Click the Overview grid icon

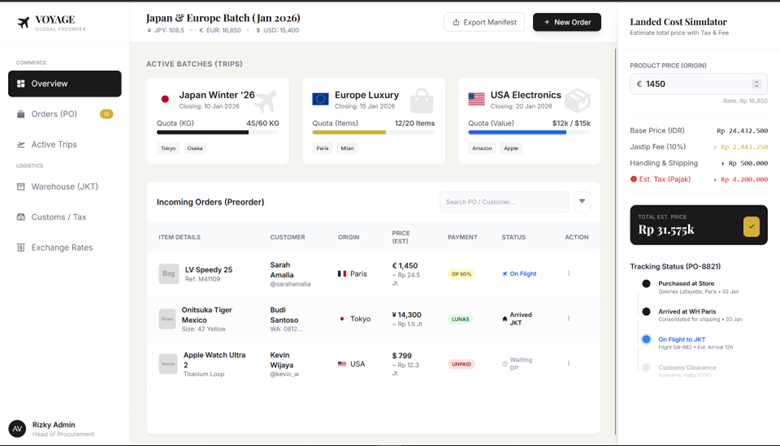(x=21, y=84)
